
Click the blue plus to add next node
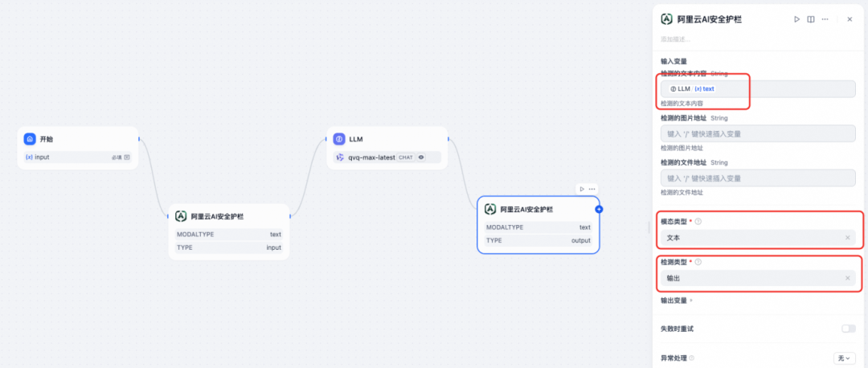point(599,209)
